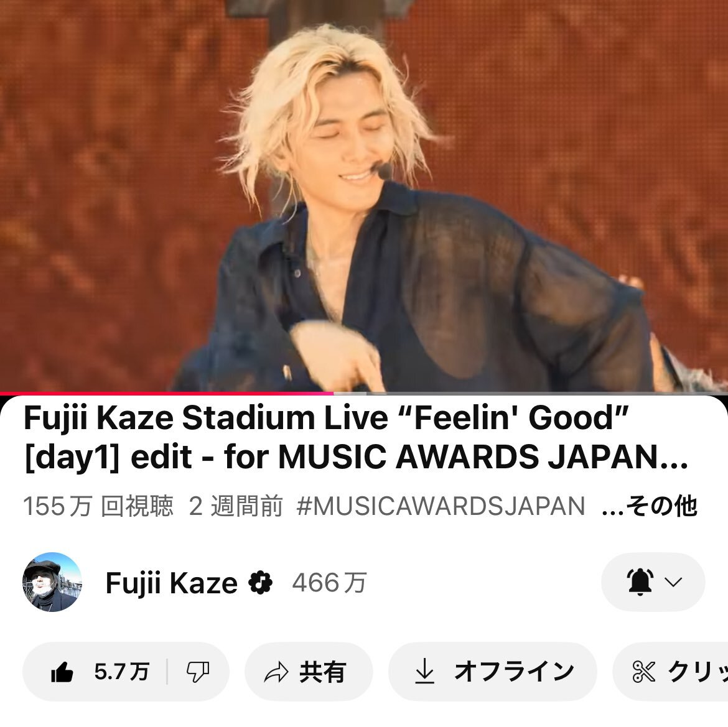The width and height of the screenshot is (728, 727).
Task: Tap the オフライン download label
Action: coord(514,671)
